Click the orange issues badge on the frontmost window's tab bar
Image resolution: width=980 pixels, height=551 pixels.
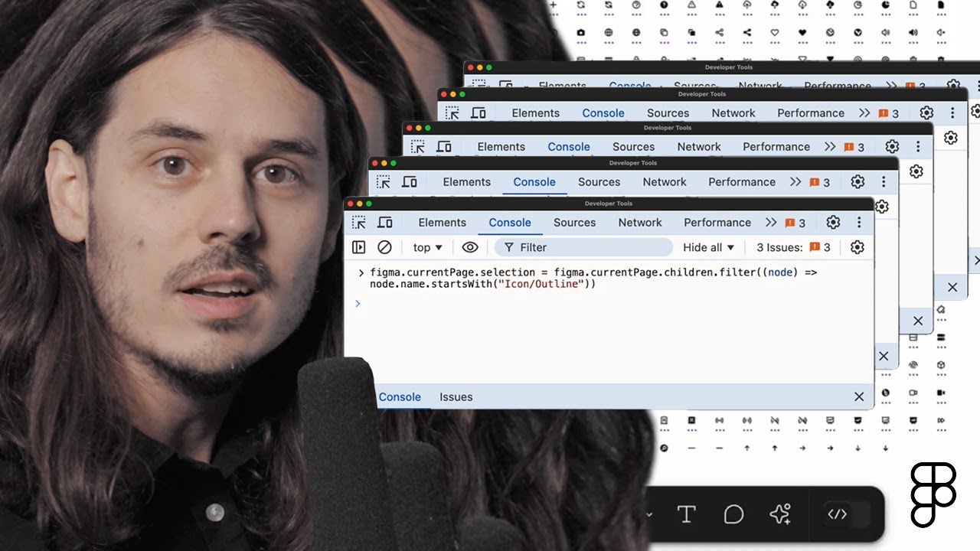[x=795, y=223]
